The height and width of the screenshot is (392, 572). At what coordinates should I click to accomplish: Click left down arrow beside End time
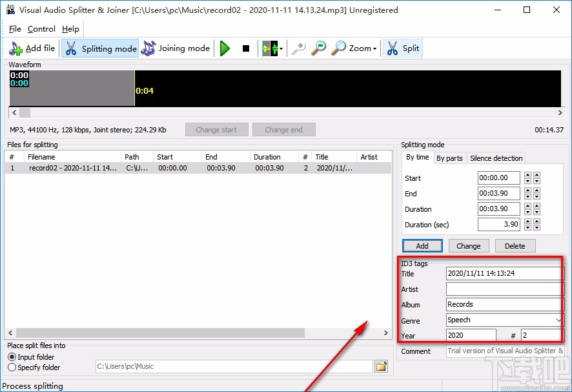click(527, 196)
